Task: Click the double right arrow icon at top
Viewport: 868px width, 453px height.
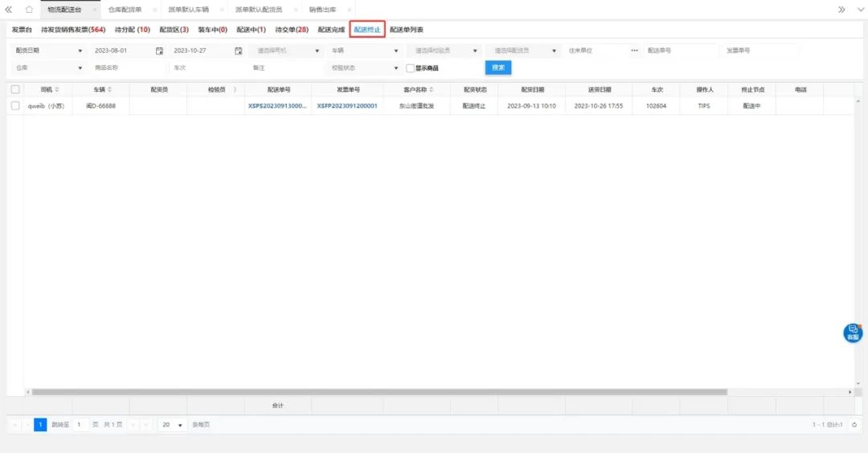Action: pos(841,10)
